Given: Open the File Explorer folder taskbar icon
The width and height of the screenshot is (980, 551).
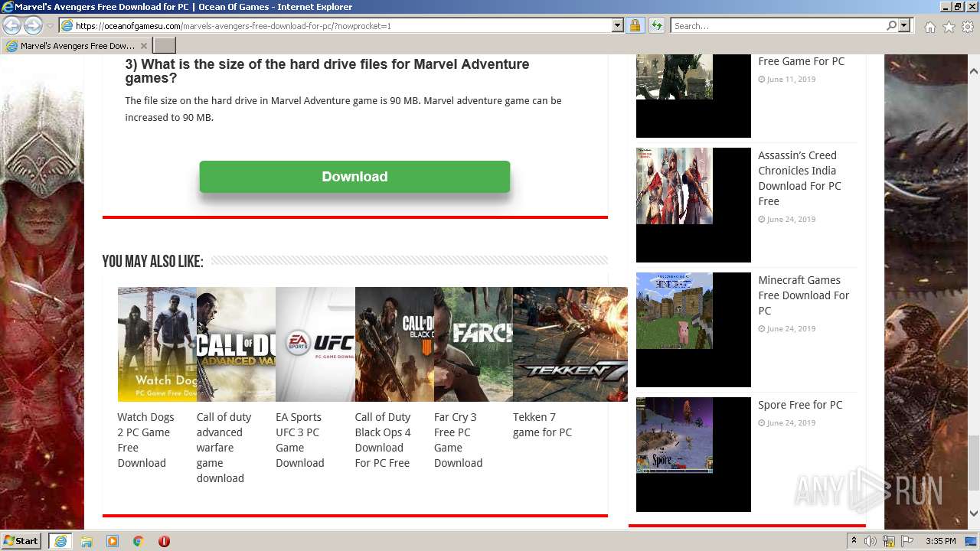Looking at the screenshot, I should (x=87, y=541).
